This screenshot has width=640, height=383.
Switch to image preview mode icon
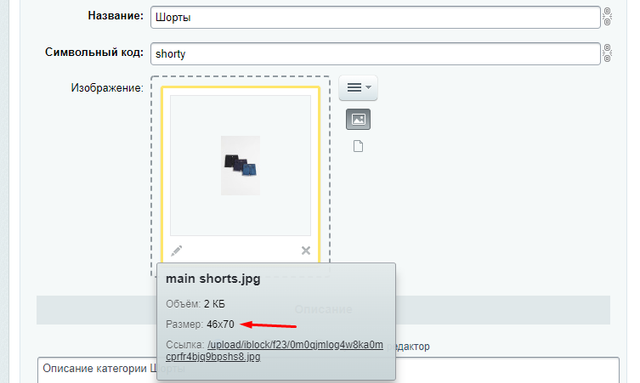pyautogui.click(x=358, y=119)
